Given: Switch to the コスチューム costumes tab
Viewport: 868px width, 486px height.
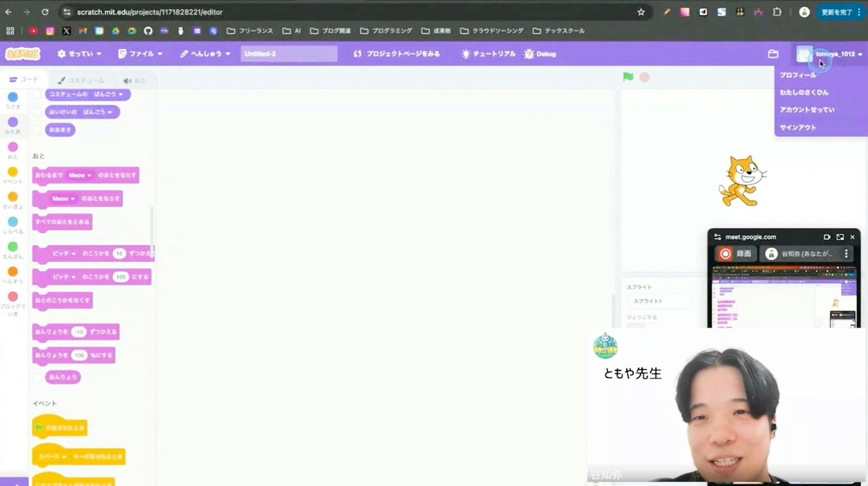Looking at the screenshot, I should [x=81, y=80].
